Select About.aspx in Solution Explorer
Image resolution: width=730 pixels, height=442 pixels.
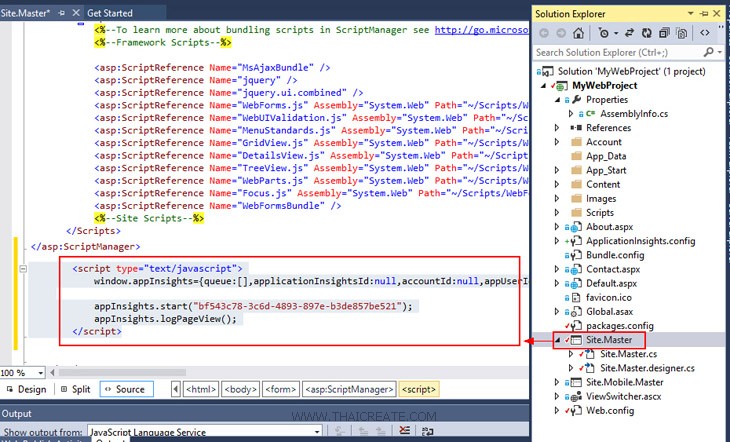(609, 227)
